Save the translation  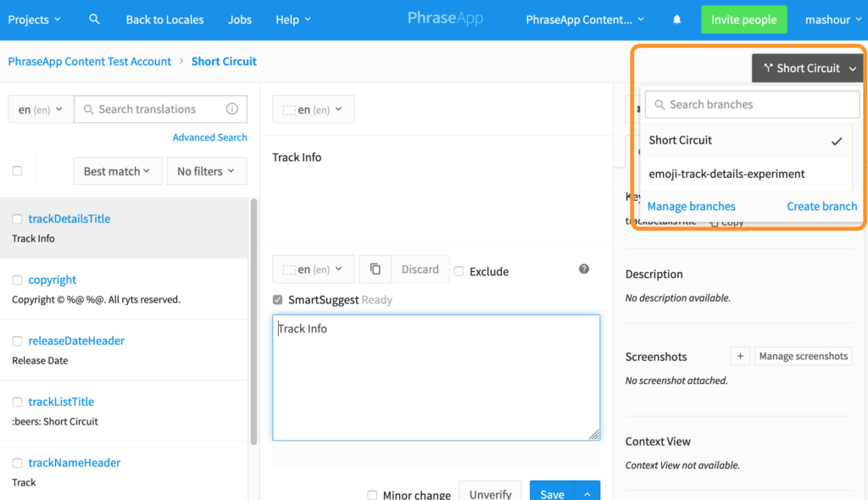coord(553,493)
